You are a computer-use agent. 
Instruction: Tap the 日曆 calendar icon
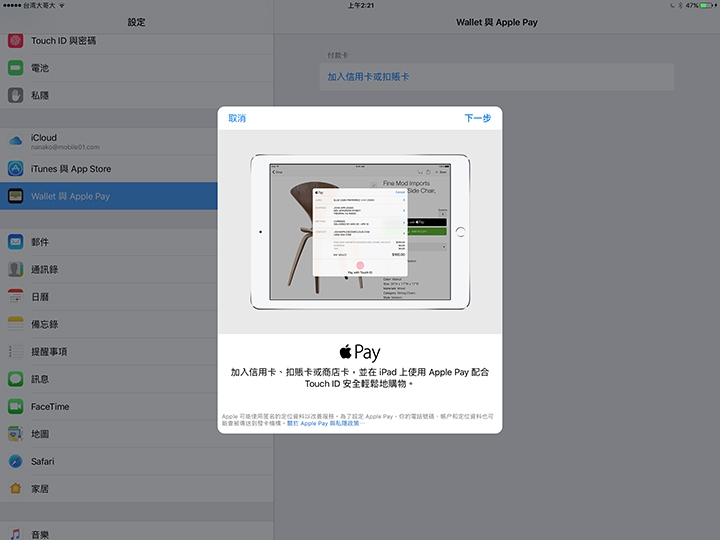pos(16,297)
